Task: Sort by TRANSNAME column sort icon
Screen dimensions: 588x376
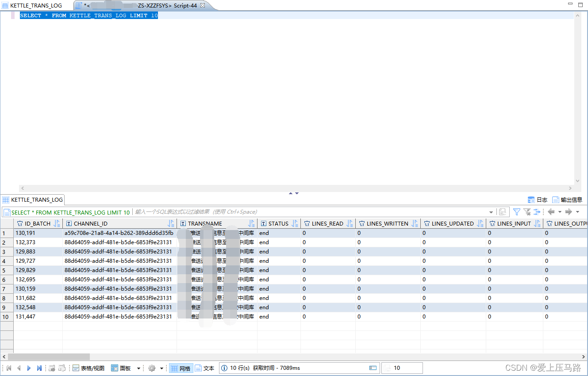Action: point(251,223)
